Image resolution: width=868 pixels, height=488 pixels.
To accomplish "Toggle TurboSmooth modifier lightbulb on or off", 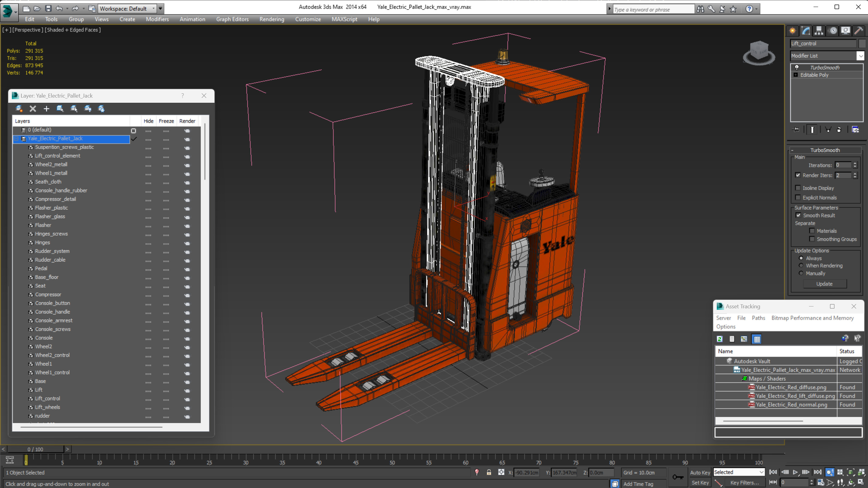I will (797, 67).
